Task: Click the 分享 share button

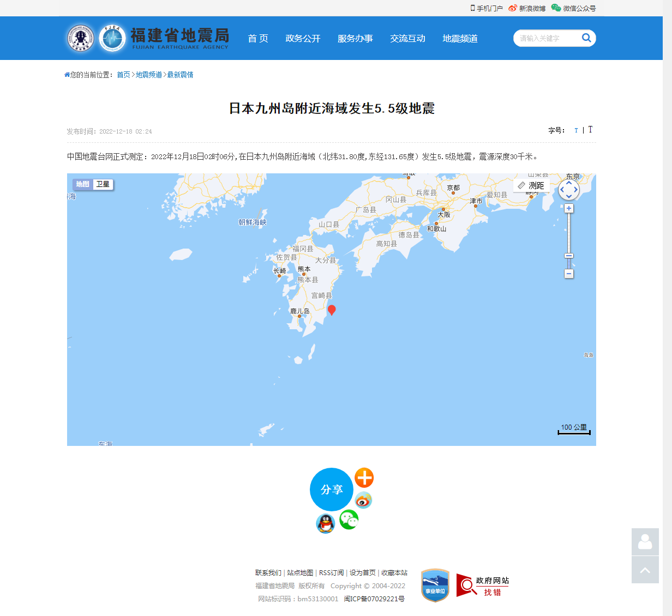Action: coord(331,490)
